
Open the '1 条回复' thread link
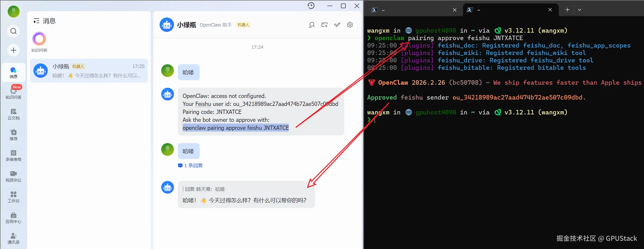190,165
